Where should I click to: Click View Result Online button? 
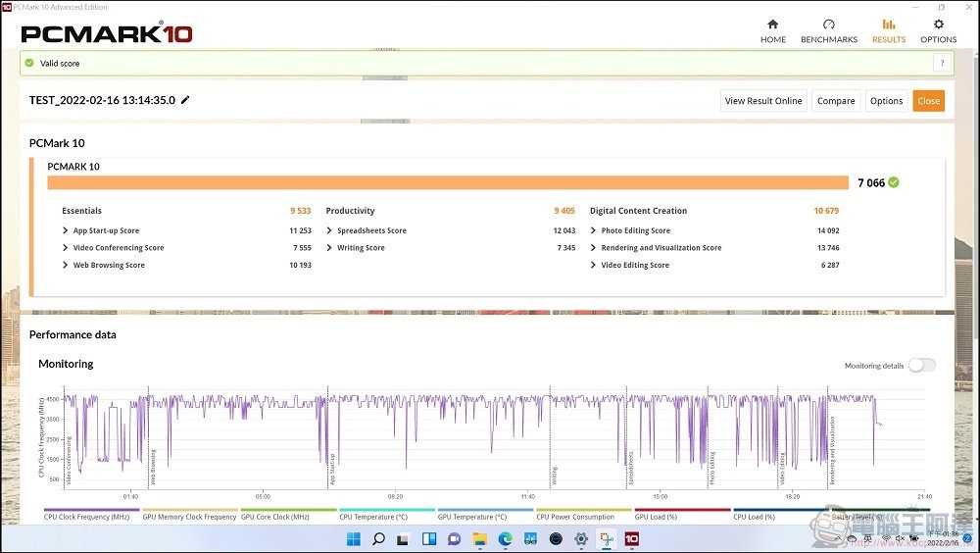[x=763, y=101]
